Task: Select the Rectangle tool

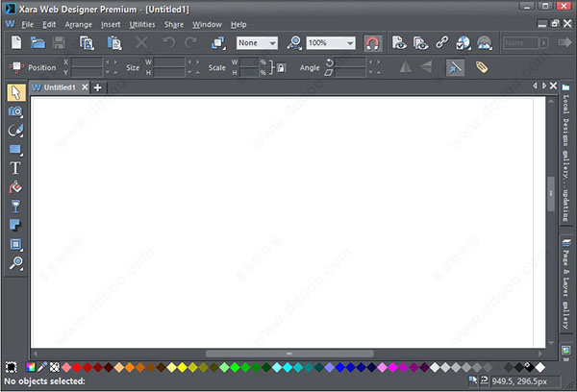Action: pyautogui.click(x=15, y=149)
